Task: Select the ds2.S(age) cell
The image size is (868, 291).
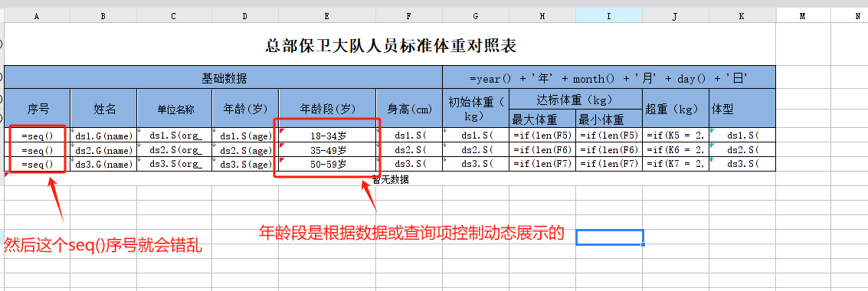Action: (x=245, y=150)
